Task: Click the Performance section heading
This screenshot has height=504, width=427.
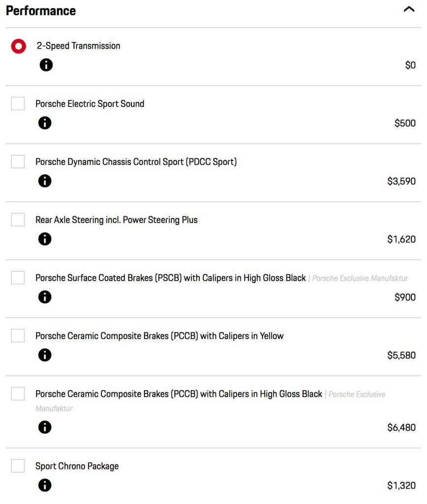Action: [41, 11]
